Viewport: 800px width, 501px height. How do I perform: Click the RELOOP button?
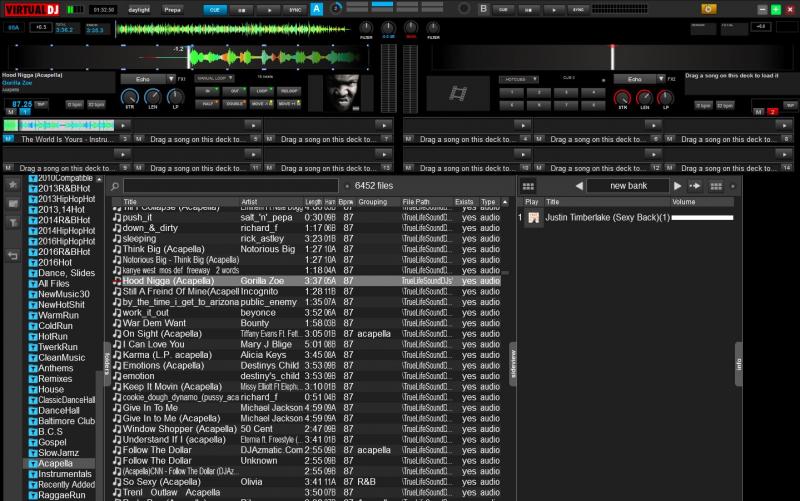(x=289, y=91)
